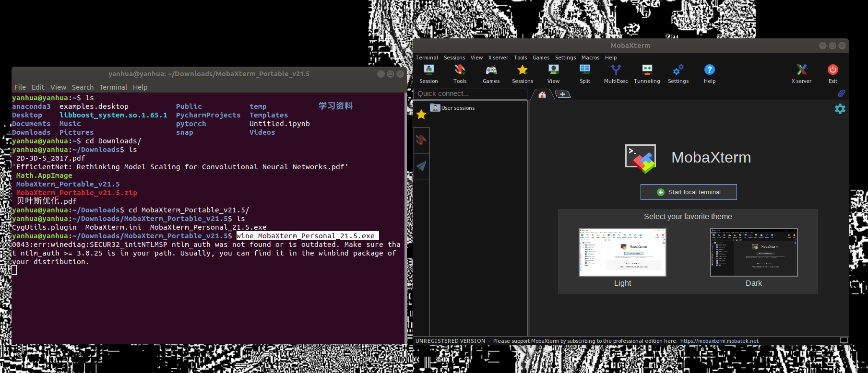Screen dimensions: 868x373
Task: Click the anaconda3 directory name in terminal
Action: [31, 106]
